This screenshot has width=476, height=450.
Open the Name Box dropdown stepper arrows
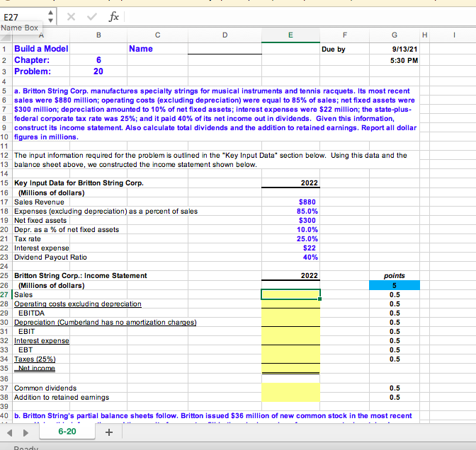51,17
